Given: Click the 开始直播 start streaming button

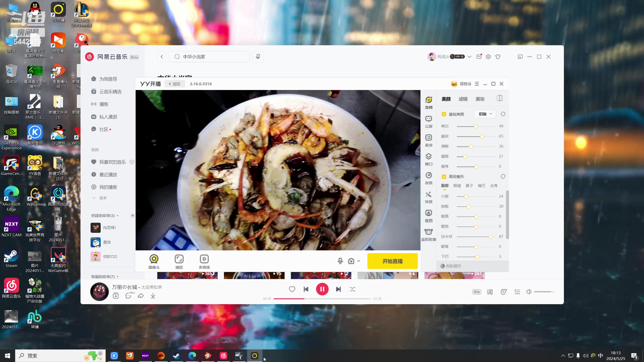Looking at the screenshot, I should click(x=392, y=261).
